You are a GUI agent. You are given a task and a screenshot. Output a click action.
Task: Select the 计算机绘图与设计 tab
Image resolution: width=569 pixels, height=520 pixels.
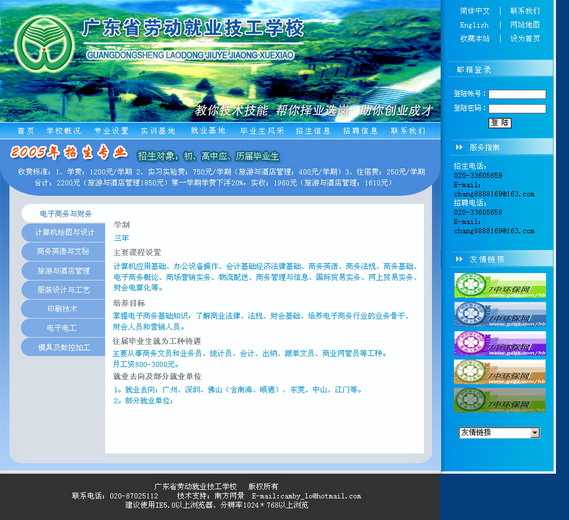(x=65, y=232)
